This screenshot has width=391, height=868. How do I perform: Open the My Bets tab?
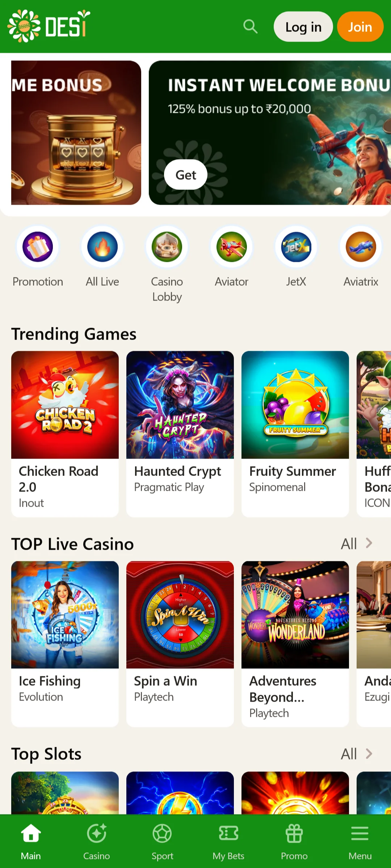click(x=228, y=842)
